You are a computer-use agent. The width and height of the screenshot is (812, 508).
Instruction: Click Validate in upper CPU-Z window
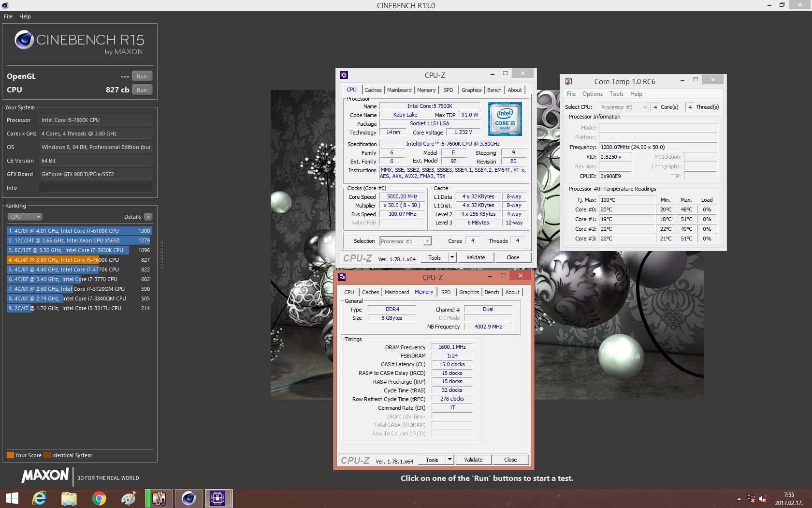point(476,257)
